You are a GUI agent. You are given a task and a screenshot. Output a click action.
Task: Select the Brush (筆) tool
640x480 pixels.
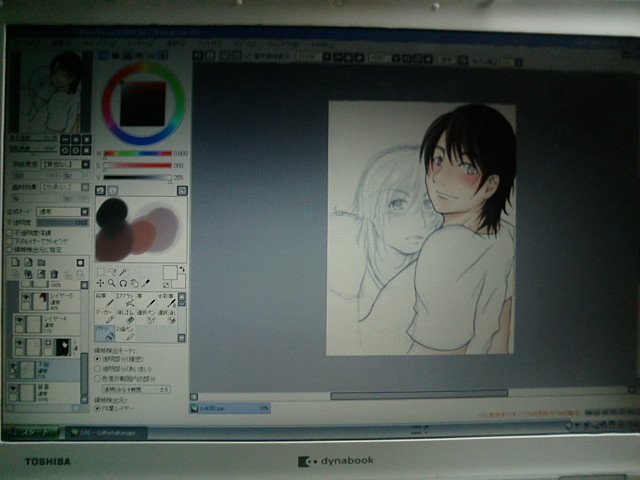146,300
